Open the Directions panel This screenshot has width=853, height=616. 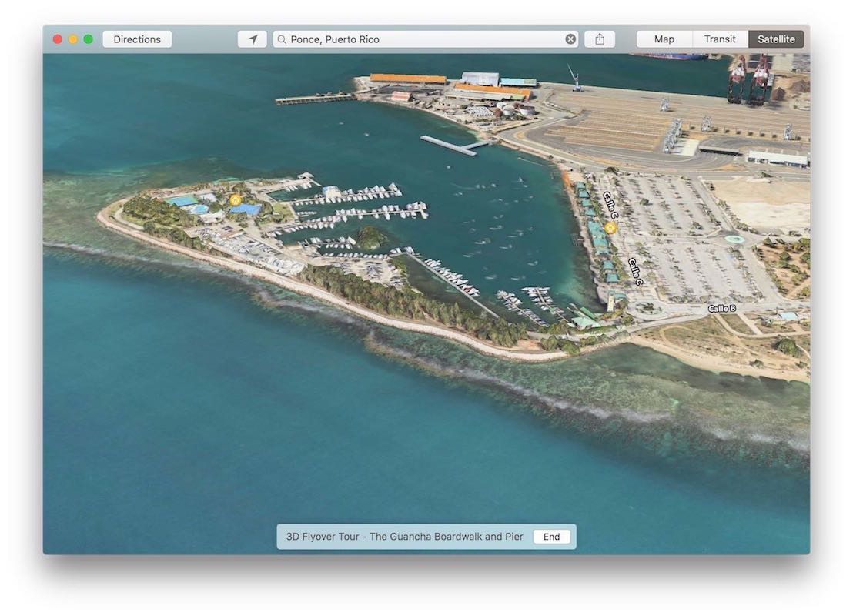(137, 39)
